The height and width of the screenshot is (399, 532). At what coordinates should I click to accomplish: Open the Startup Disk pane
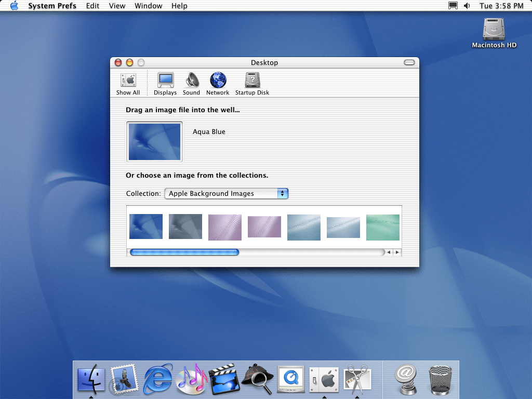click(x=252, y=84)
